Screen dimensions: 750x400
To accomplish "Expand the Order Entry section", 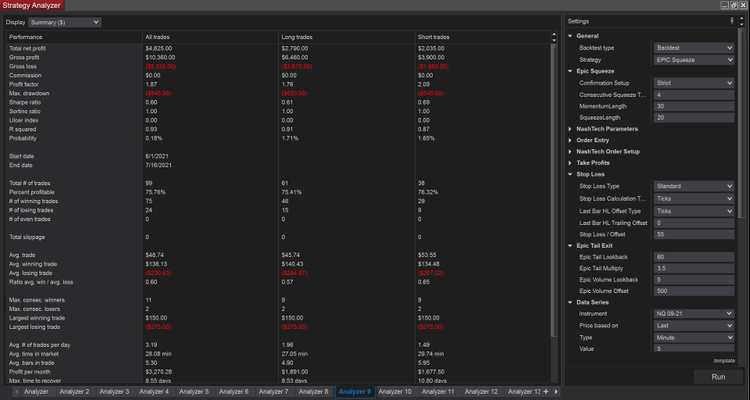I will tap(570, 140).
